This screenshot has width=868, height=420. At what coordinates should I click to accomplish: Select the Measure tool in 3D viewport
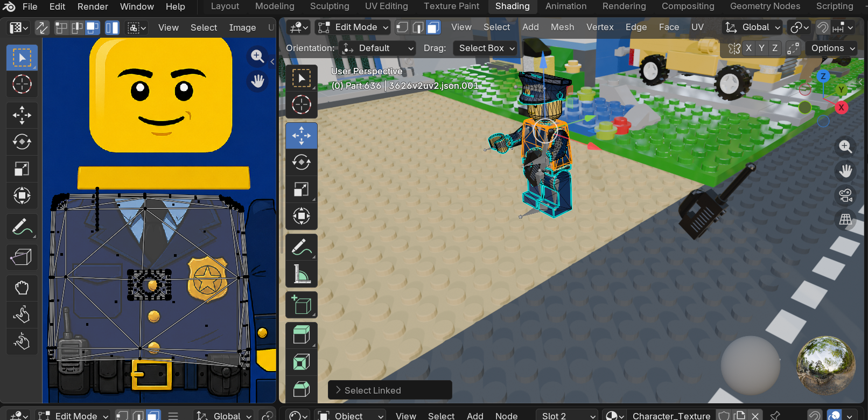[x=302, y=274]
